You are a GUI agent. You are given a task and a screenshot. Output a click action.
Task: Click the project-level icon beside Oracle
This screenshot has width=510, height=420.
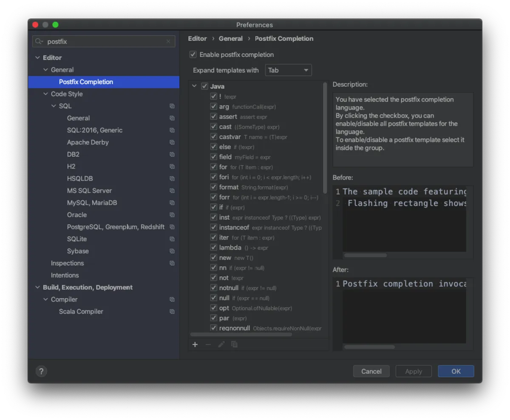(172, 215)
